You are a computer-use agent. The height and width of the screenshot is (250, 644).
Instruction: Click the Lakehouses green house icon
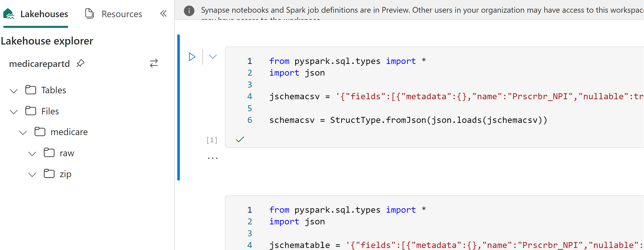pos(9,13)
